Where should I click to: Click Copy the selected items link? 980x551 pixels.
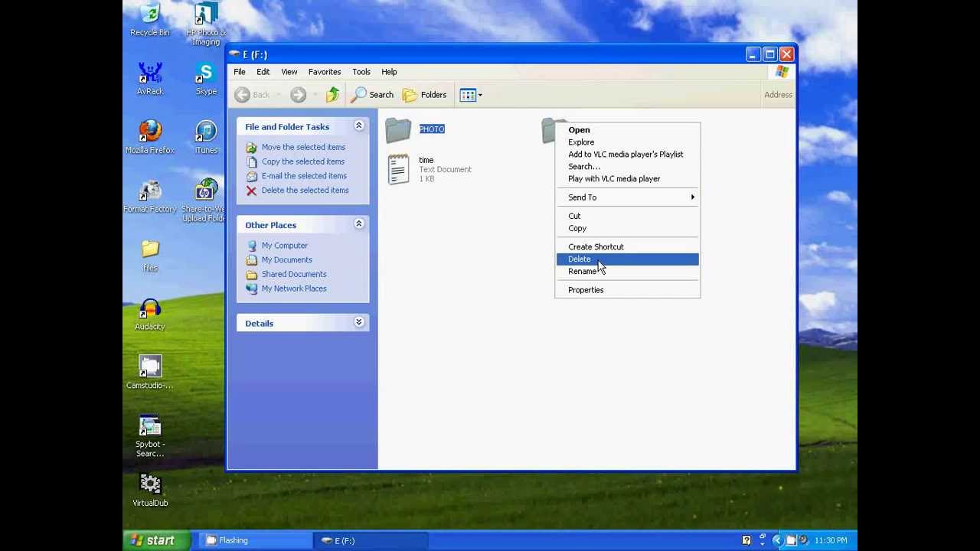[x=303, y=161]
